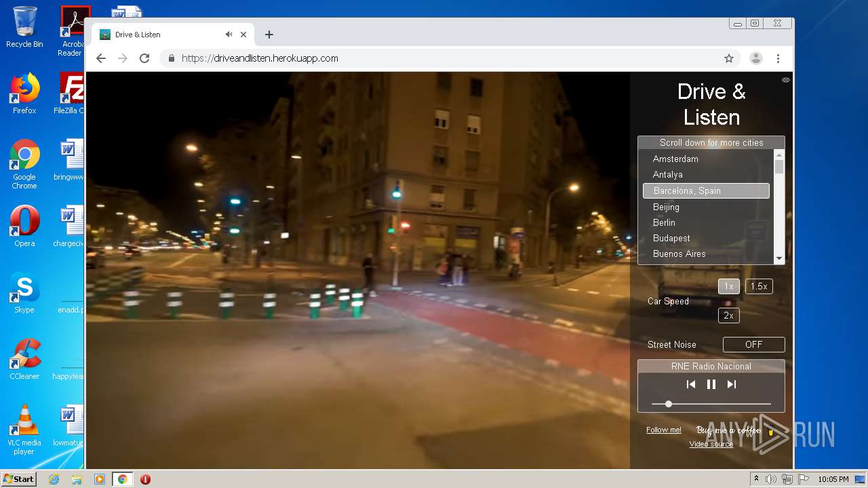868x488 pixels.
Task: Open Google Chrome desktop shortcut
Action: (24, 164)
